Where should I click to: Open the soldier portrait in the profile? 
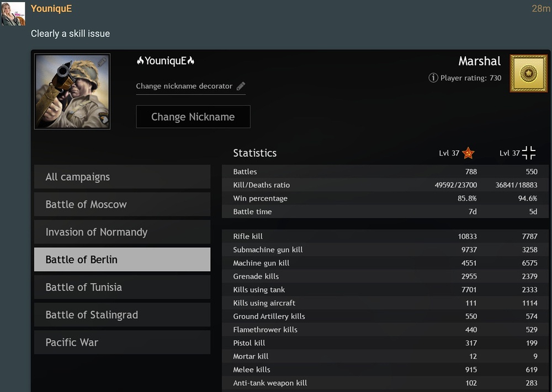pyautogui.click(x=72, y=92)
